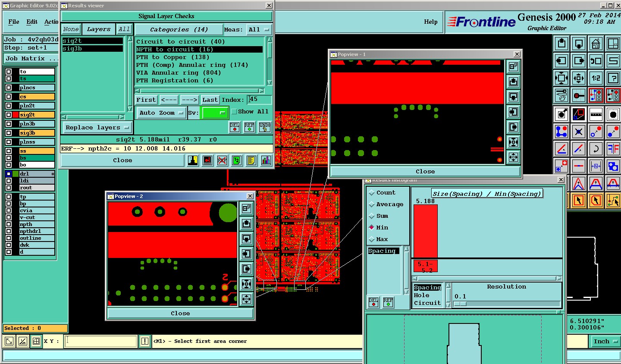The image size is (621, 364).
Task: Click the red color swatch of sig2t layer
Action: (x=16, y=115)
